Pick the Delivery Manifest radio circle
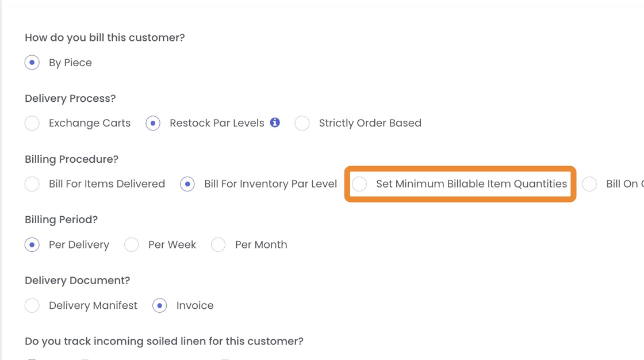 (x=32, y=306)
